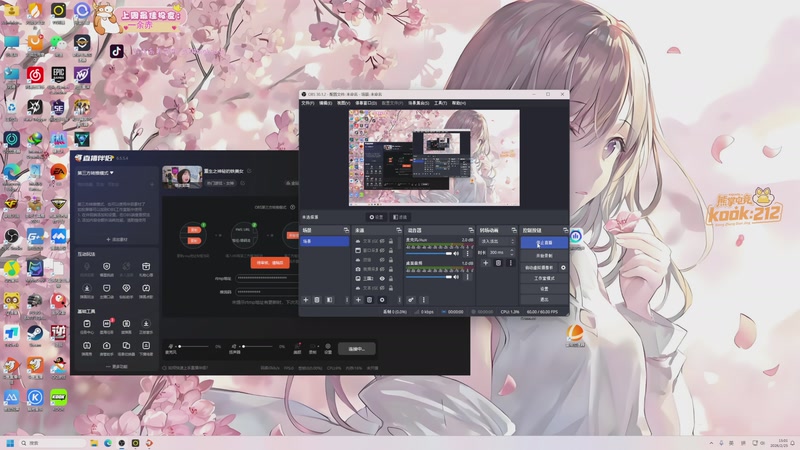Click 退出 button in OBS controls
Image resolution: width=800 pixels, height=450 pixels.
pos(544,299)
